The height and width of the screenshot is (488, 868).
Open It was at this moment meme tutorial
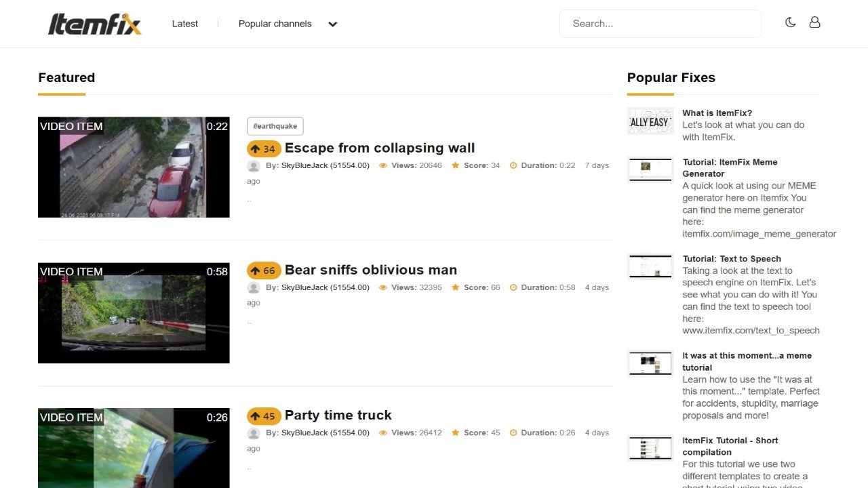point(747,361)
